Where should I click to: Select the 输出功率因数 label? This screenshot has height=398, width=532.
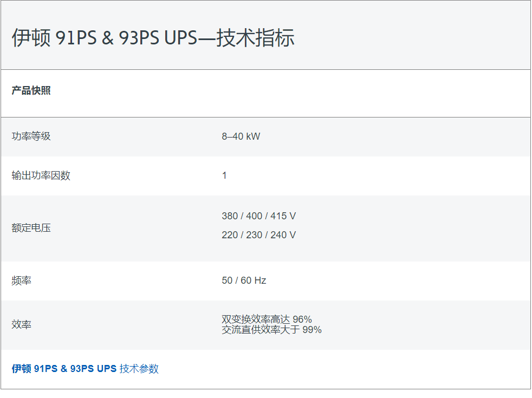click(x=41, y=175)
